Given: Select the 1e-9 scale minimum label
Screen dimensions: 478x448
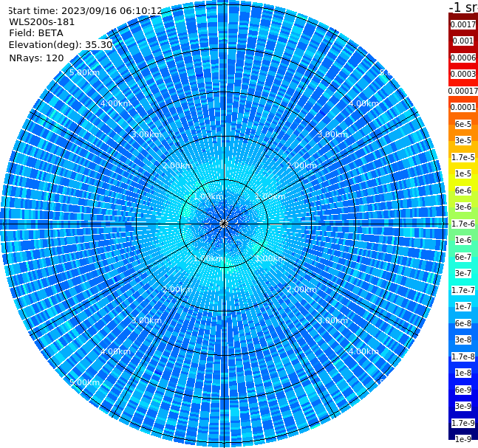Looking at the screenshot, I should click(x=463, y=439).
